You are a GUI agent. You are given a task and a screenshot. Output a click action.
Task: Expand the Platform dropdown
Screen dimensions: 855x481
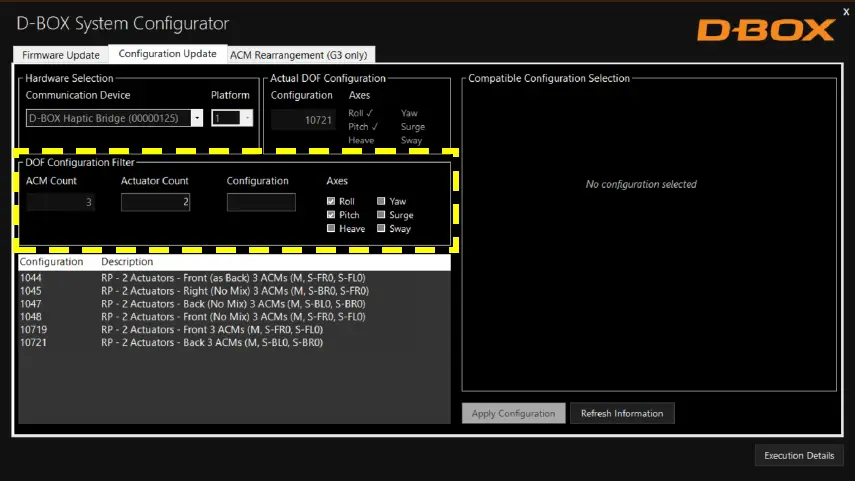point(247,118)
